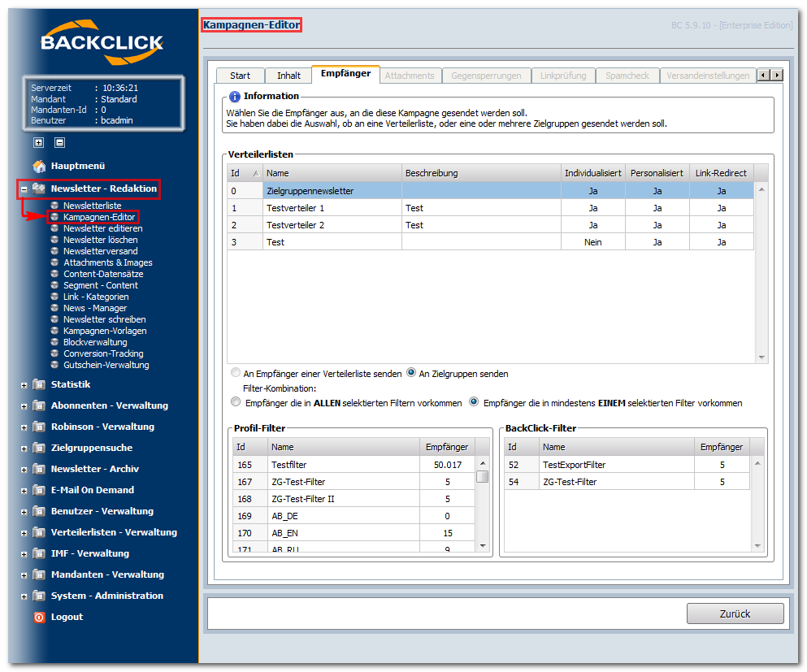
Task: Open Newsletterversand in the sidebar
Action: (x=100, y=251)
